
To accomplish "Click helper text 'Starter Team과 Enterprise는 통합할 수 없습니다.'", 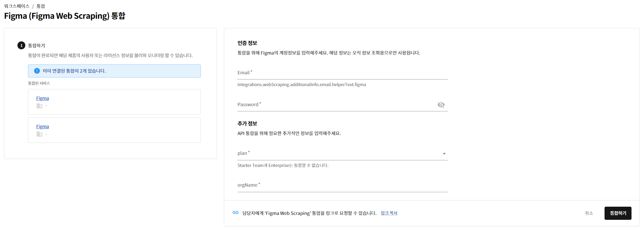I will (283, 166).
